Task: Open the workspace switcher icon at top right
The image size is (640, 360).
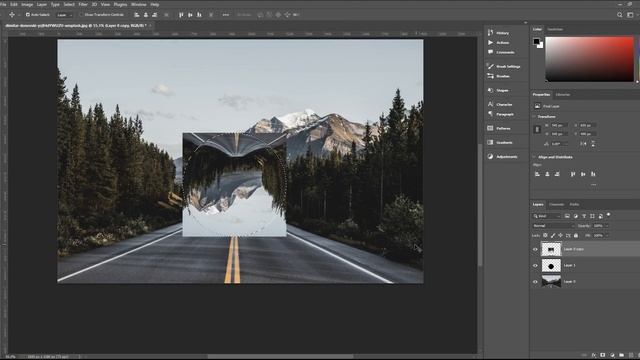Action: (x=630, y=15)
